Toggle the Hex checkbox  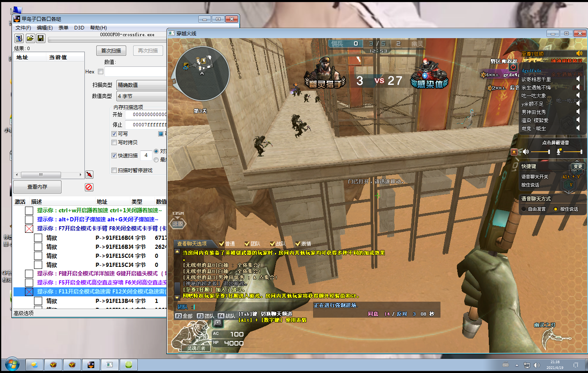pyautogui.click(x=100, y=72)
